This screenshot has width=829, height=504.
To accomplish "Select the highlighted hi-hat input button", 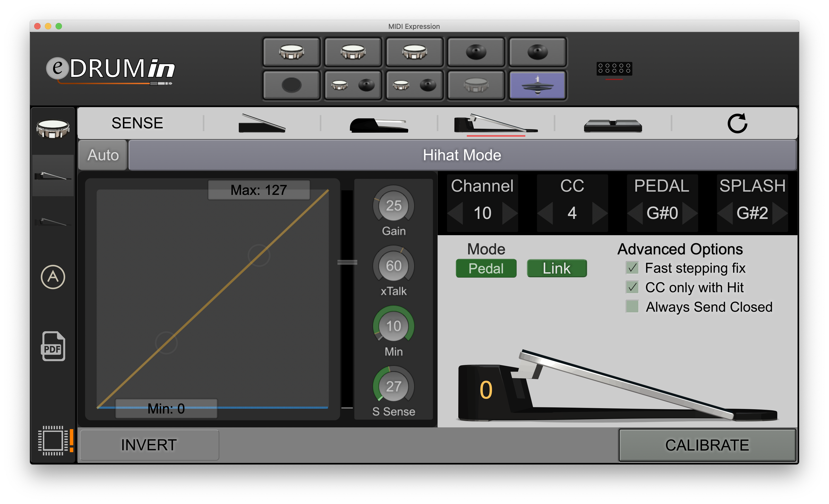I will point(538,85).
